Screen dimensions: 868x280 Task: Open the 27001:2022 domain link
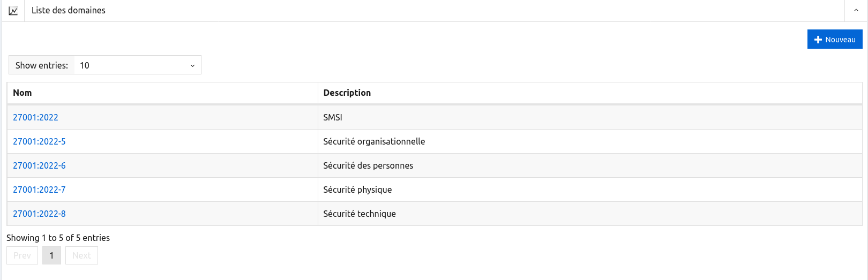click(35, 117)
